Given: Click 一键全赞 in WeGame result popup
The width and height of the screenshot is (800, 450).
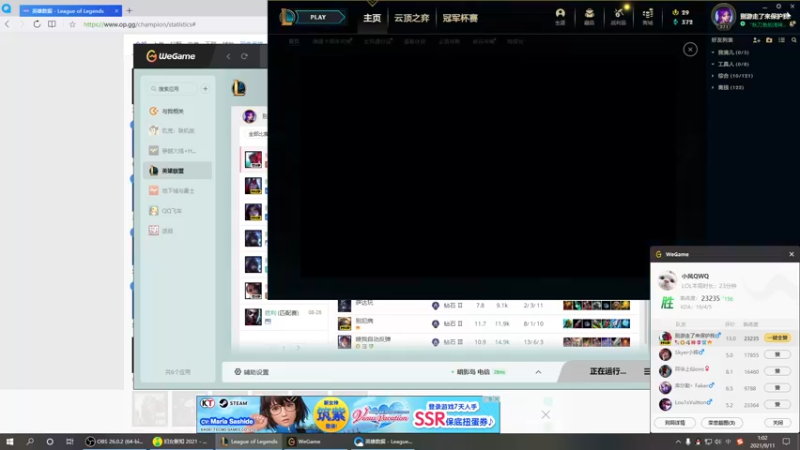Looking at the screenshot, I should pyautogui.click(x=778, y=338).
